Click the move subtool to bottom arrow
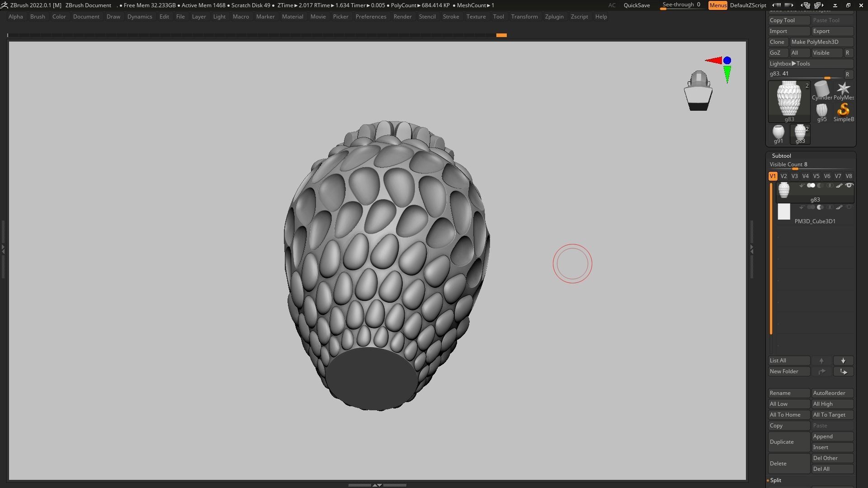Viewport: 868px width, 488px height. (843, 371)
